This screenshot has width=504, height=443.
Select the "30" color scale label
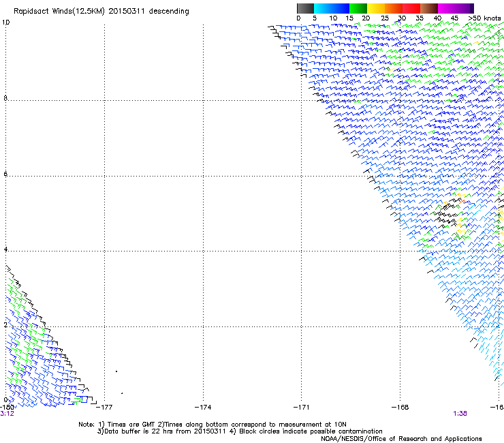402,18
